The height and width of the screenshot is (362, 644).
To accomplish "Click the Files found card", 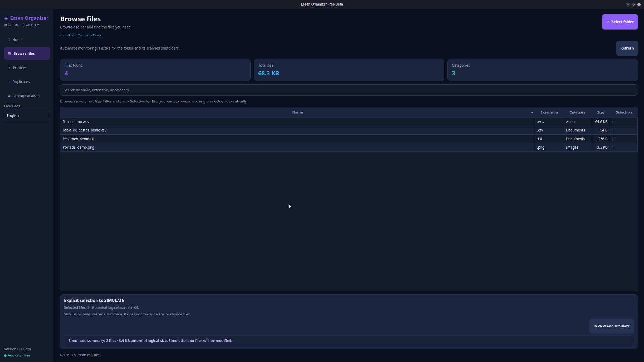I will tap(155, 70).
